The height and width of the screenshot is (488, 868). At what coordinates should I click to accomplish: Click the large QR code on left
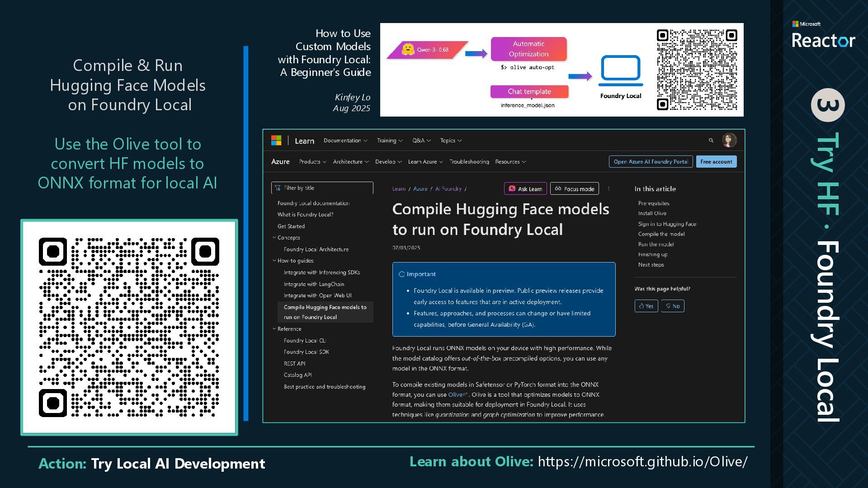click(x=129, y=327)
